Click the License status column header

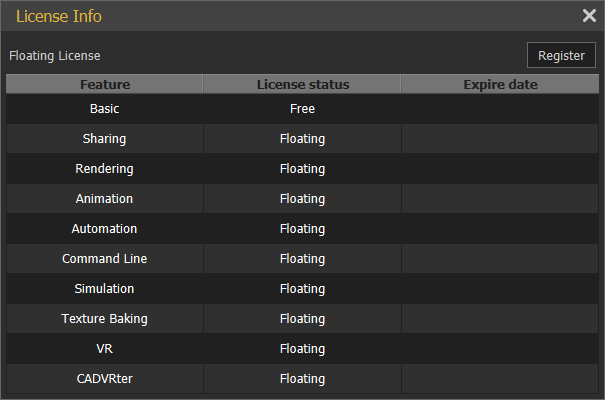pos(302,85)
